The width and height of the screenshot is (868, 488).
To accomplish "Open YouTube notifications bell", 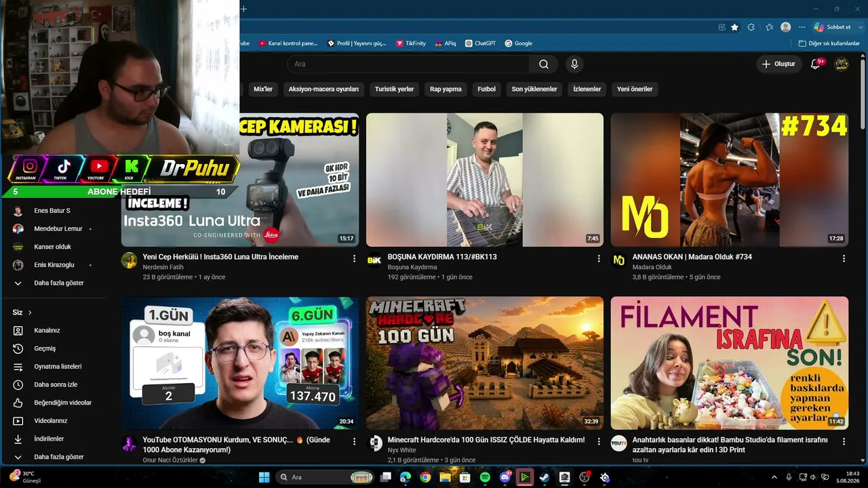I will (x=816, y=64).
